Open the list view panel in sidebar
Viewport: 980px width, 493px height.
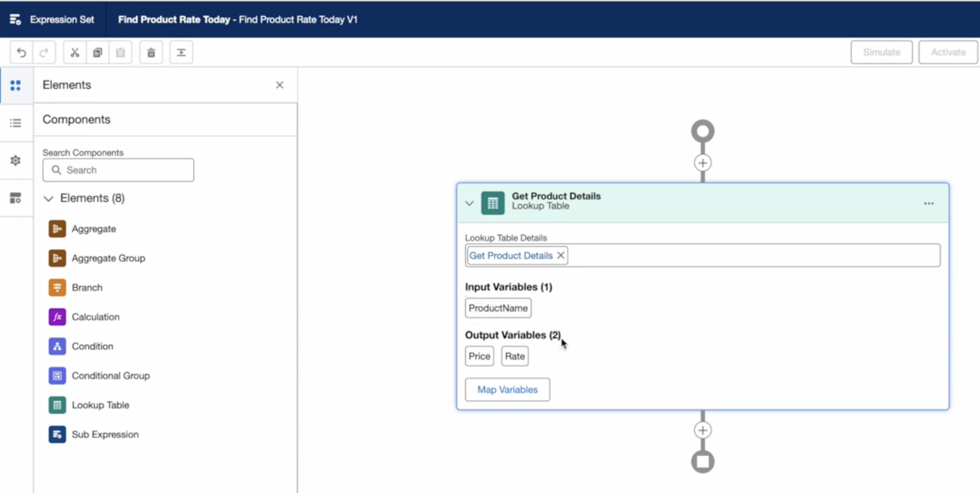pos(15,123)
